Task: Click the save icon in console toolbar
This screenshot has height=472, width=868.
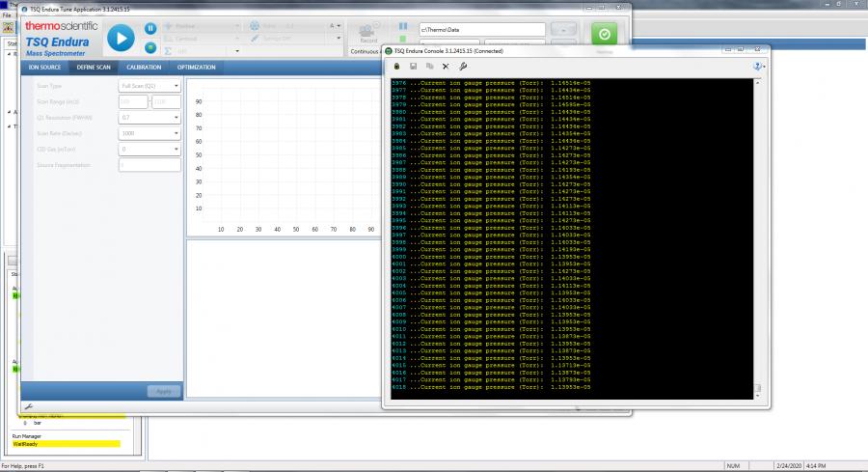Action: (413, 66)
